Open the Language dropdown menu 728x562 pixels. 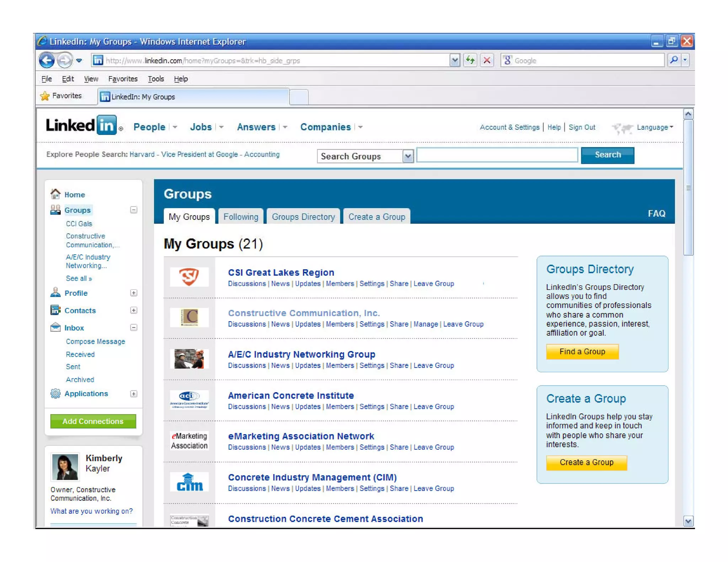click(655, 127)
